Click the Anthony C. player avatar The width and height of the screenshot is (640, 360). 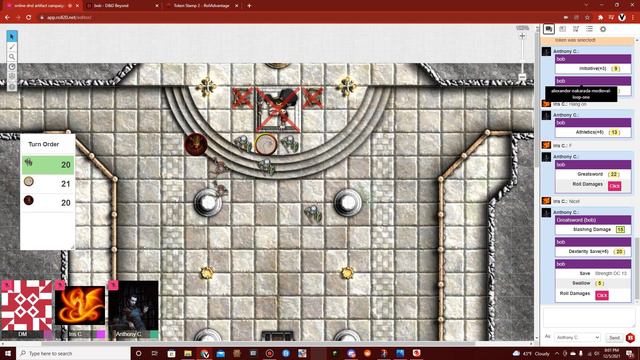tap(133, 305)
